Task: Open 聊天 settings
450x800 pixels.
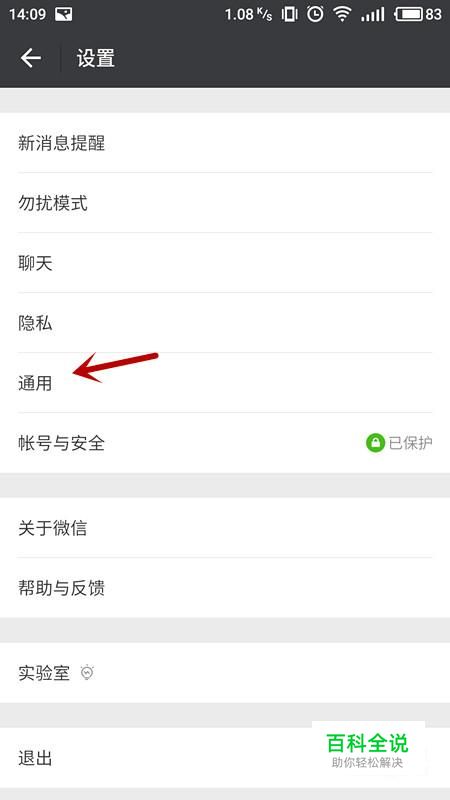Action: [225, 263]
